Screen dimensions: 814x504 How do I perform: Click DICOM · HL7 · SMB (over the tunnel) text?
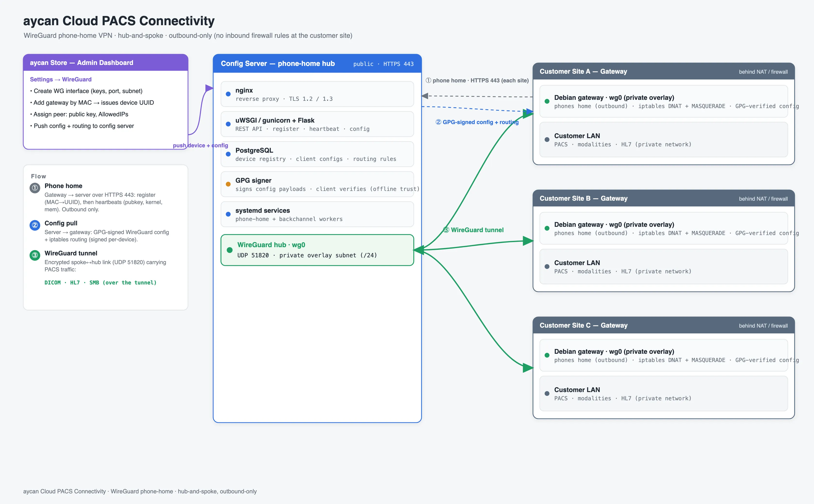101,283
